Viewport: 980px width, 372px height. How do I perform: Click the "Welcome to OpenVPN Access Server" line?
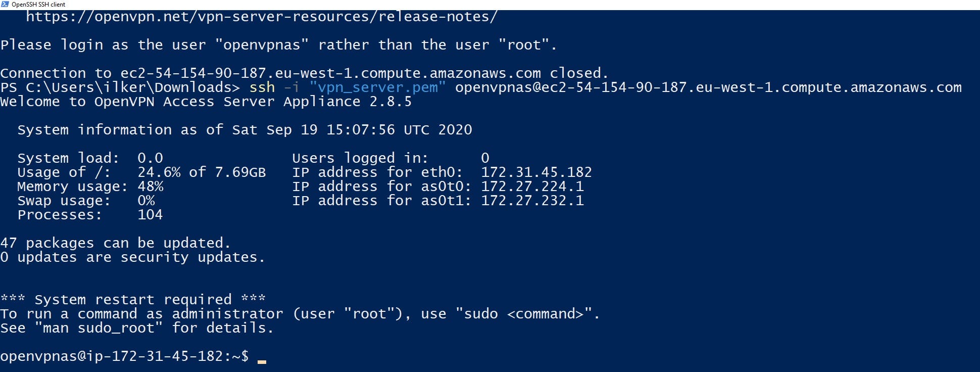pyautogui.click(x=206, y=102)
